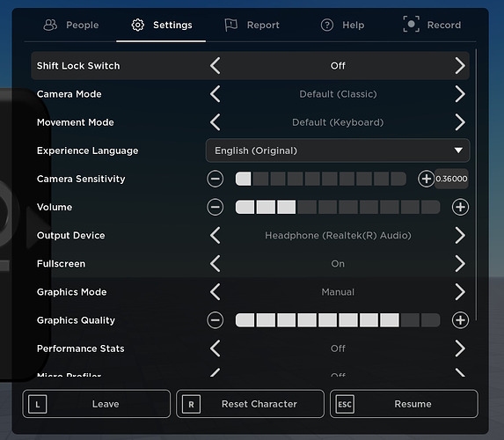Click the settings list vertical scrollbar
The width and height of the screenshot is (504, 440).
pyautogui.click(x=476, y=185)
